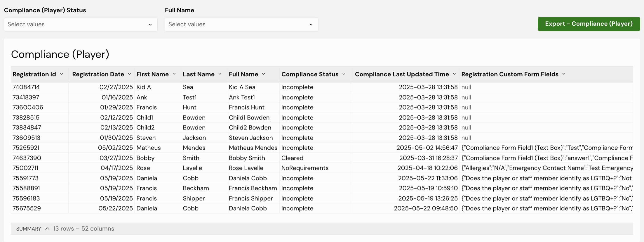Image resolution: width=644 pixels, height=242 pixels.
Task: Open Compliance Status column menu arrow
Action: [x=344, y=74]
